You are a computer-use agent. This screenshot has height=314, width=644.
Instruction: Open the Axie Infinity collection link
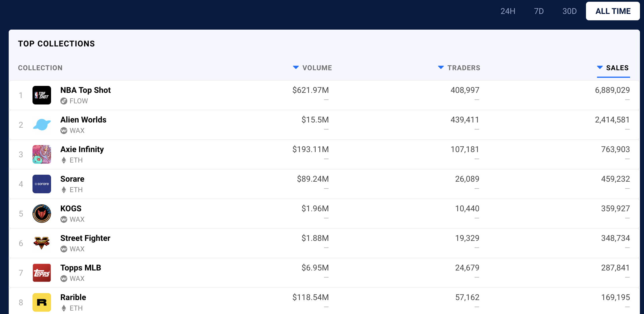coord(82,149)
